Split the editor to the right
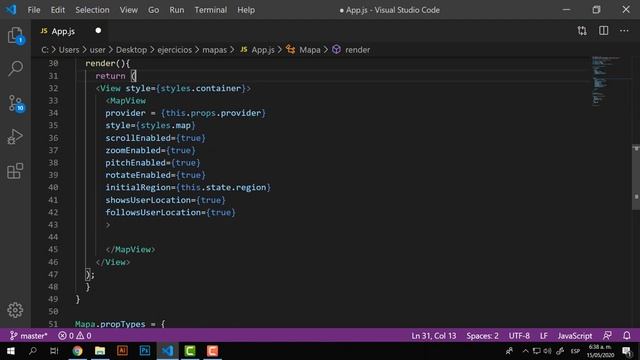The image size is (640, 360). point(603,31)
